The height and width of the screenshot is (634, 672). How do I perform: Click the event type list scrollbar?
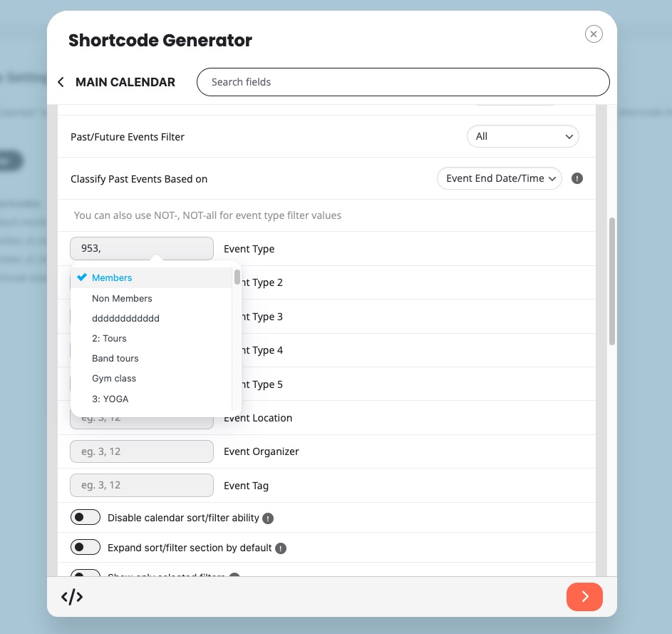pyautogui.click(x=237, y=278)
